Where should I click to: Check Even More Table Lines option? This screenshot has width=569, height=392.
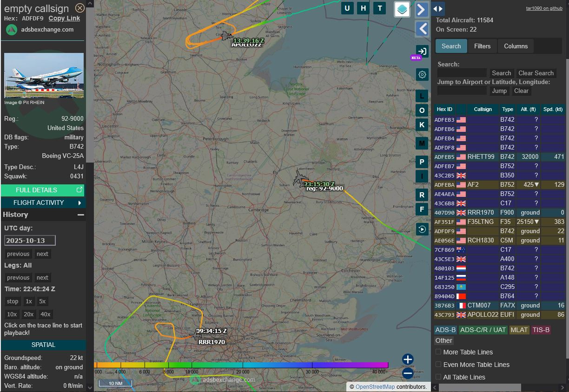[438, 365]
